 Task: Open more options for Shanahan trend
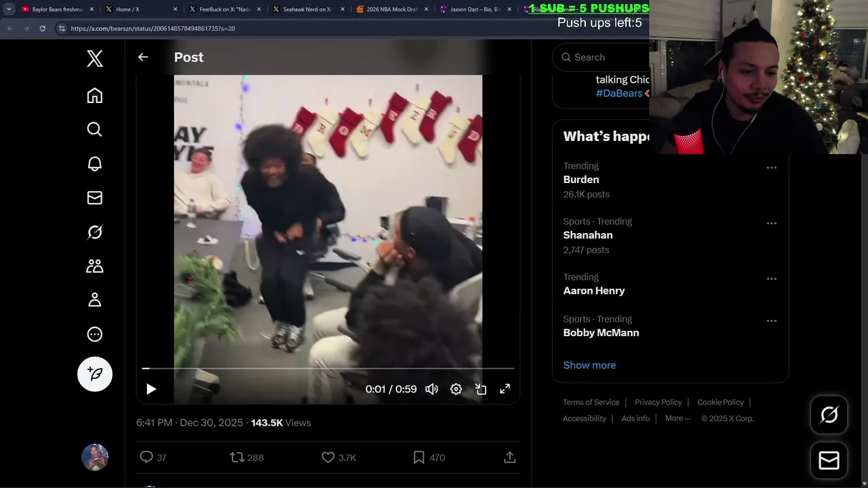coord(772,223)
